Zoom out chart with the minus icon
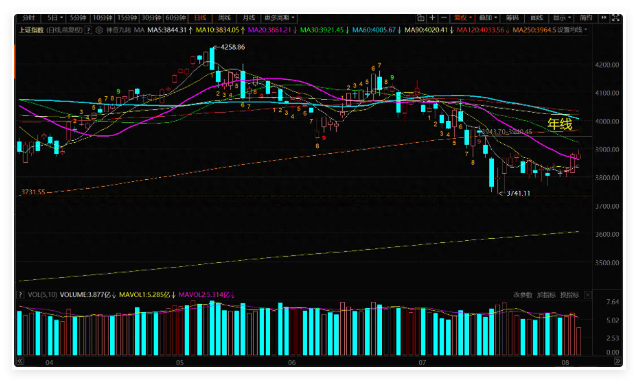 tap(444, 18)
